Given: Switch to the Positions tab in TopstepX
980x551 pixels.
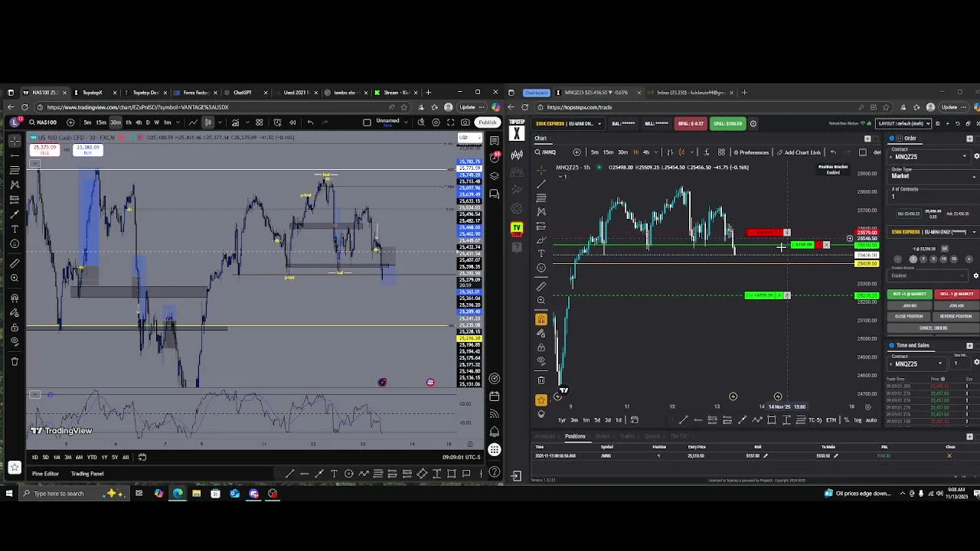Looking at the screenshot, I should (x=575, y=436).
